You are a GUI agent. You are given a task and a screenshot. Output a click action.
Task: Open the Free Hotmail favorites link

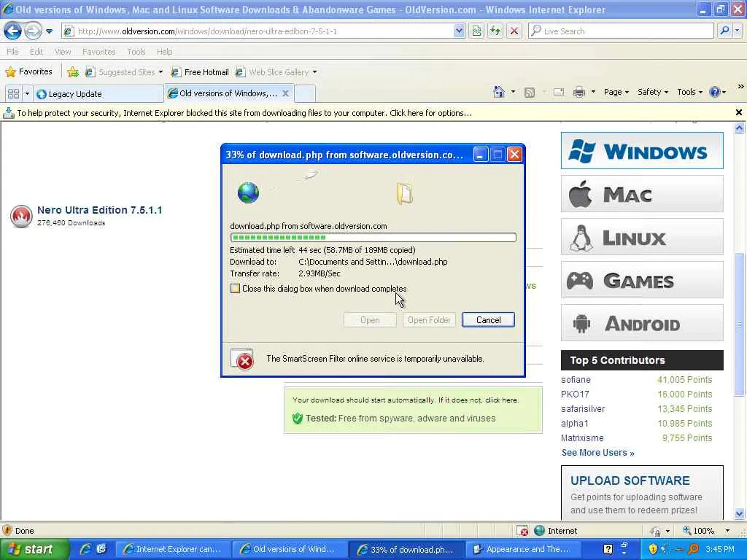(200, 72)
